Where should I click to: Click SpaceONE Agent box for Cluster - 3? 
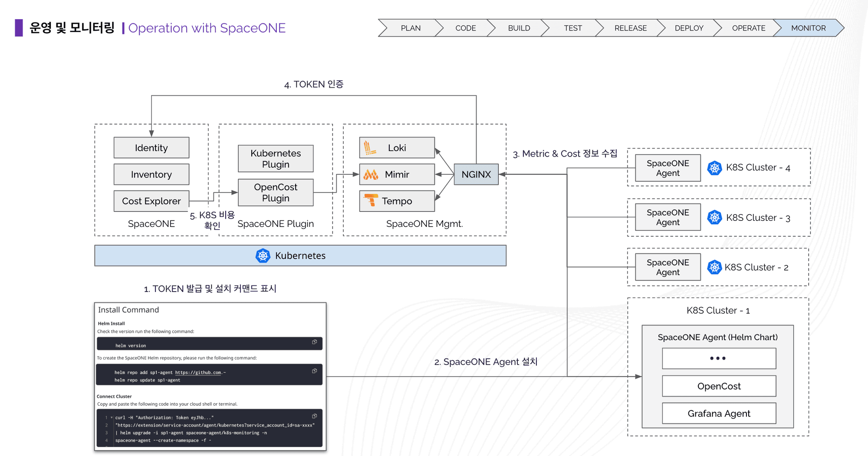(x=668, y=217)
